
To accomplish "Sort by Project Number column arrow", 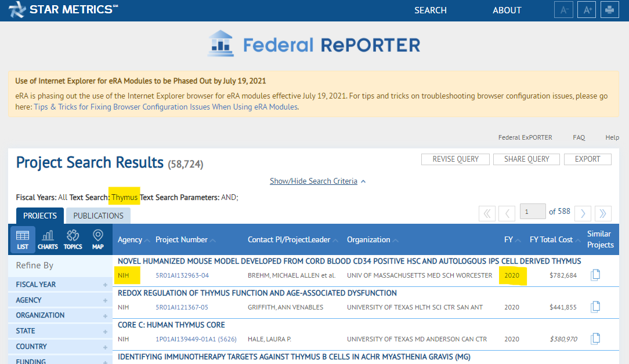I will (x=212, y=241).
